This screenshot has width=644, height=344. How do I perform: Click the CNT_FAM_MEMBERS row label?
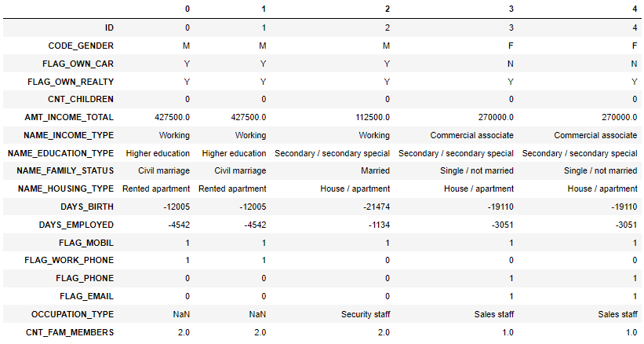[70, 332]
